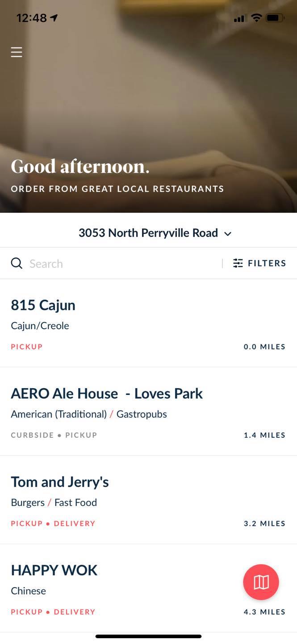
Task: Expand the address chevron dropdown
Action: point(228,233)
